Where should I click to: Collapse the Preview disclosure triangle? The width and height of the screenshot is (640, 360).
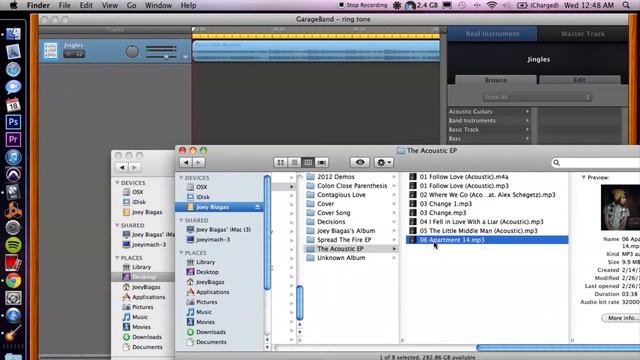[583, 178]
